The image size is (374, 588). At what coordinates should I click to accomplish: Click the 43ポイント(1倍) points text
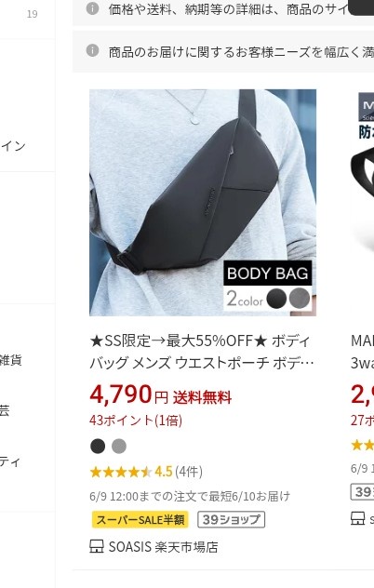[136, 421]
